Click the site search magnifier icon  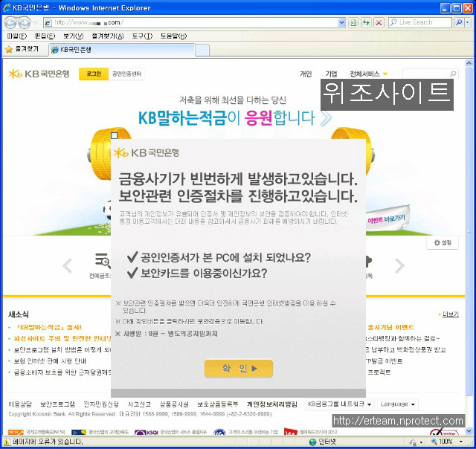[453, 74]
